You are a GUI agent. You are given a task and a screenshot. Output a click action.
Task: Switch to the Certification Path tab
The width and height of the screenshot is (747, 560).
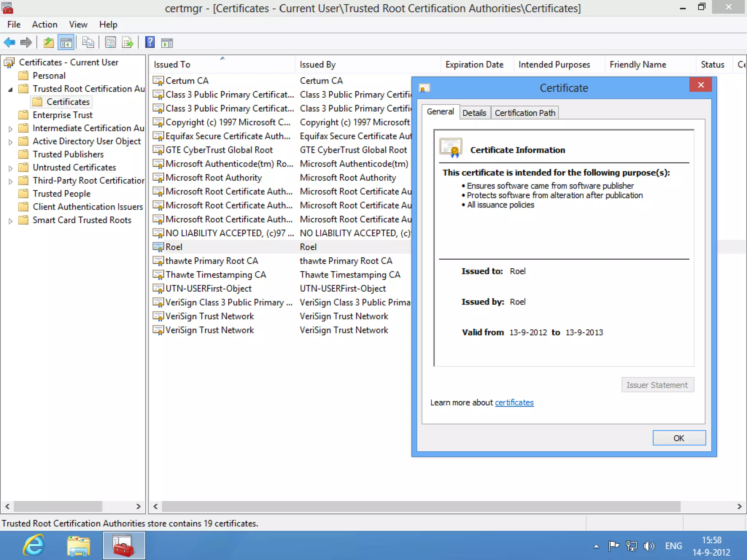pos(525,113)
